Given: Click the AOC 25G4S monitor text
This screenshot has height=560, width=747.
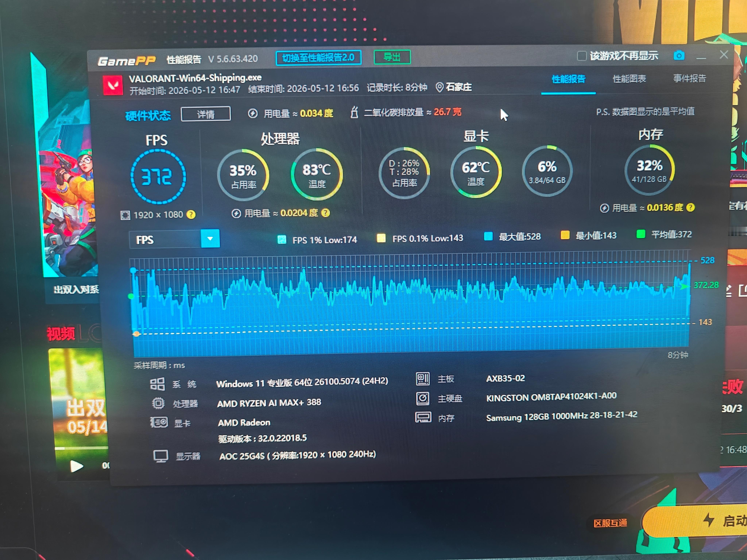Looking at the screenshot, I should click(x=298, y=455).
